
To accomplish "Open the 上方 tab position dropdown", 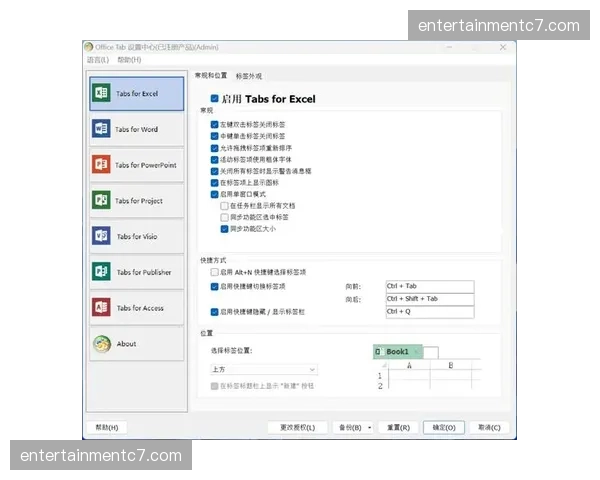I will click(x=264, y=369).
